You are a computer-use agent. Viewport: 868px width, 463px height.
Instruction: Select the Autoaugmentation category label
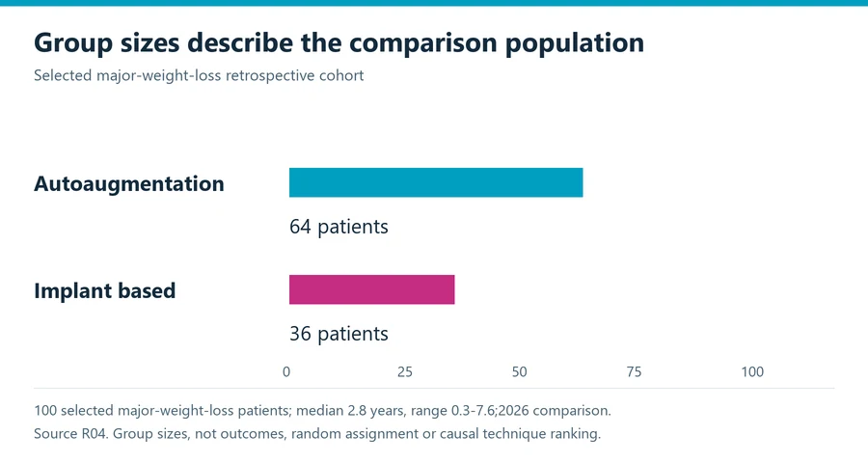[129, 184]
